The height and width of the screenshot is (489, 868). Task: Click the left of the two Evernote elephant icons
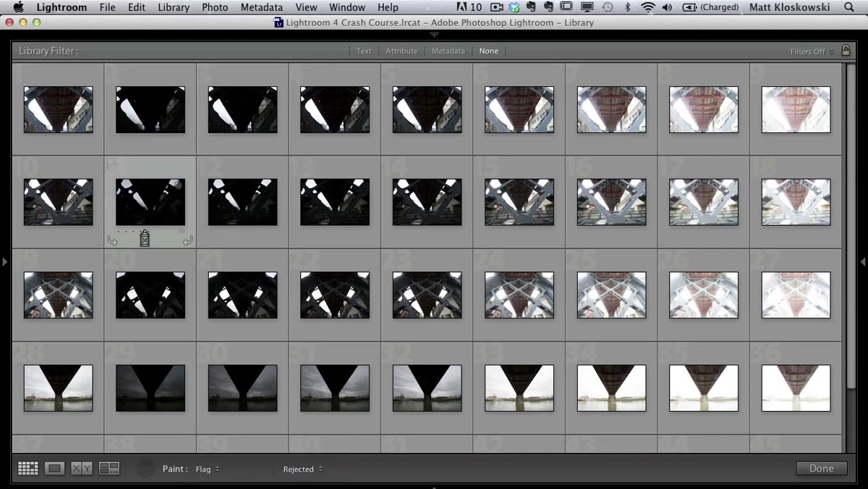[x=532, y=7]
